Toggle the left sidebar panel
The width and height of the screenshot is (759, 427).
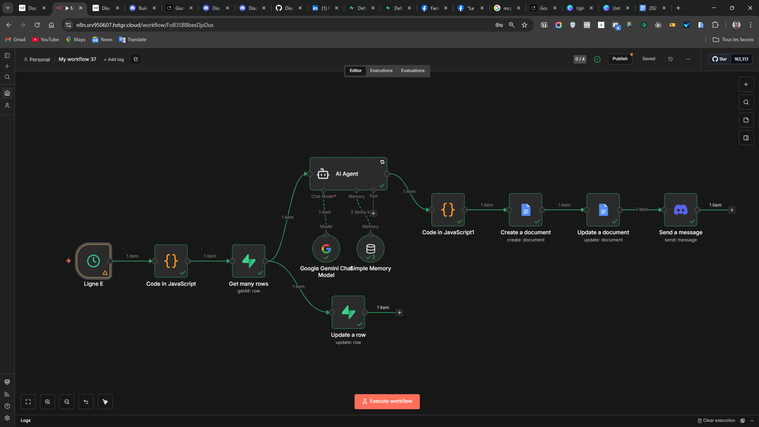point(7,56)
